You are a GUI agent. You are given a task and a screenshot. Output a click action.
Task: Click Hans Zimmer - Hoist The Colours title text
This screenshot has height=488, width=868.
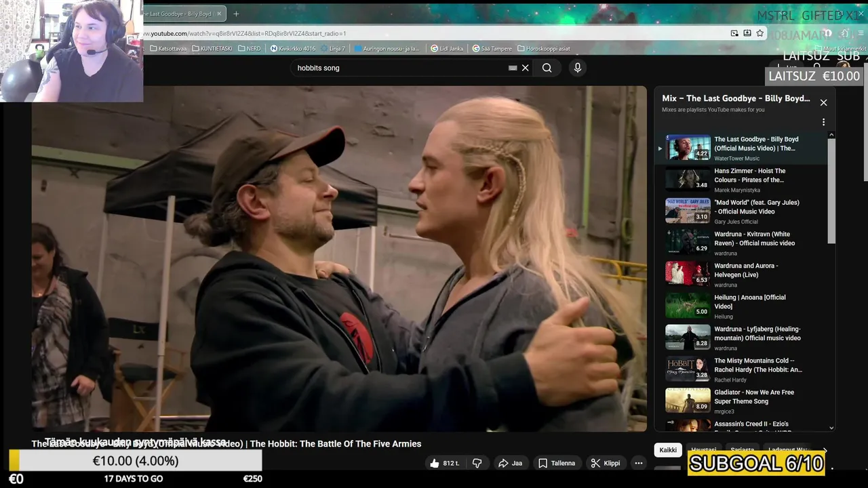(x=749, y=176)
